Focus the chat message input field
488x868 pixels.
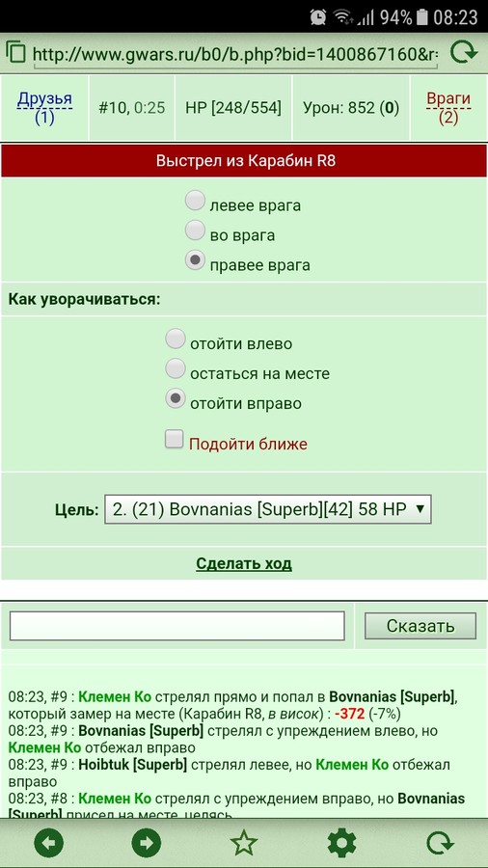point(177,626)
